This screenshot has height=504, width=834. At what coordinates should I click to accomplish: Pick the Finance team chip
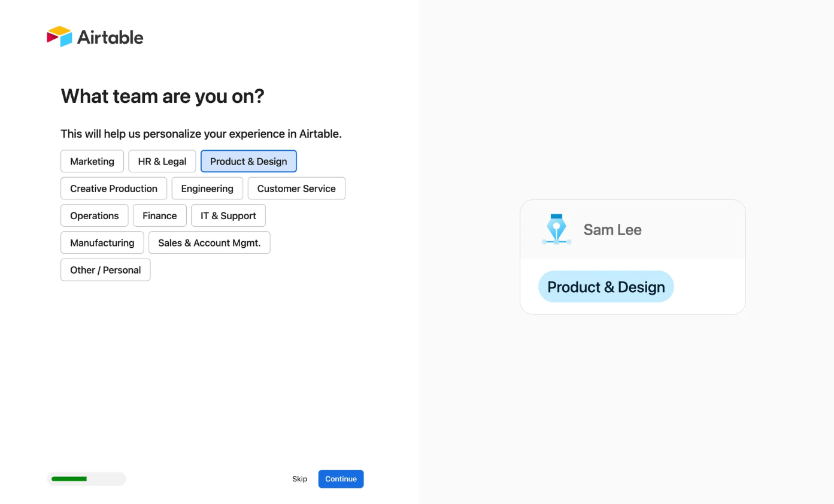pos(160,215)
